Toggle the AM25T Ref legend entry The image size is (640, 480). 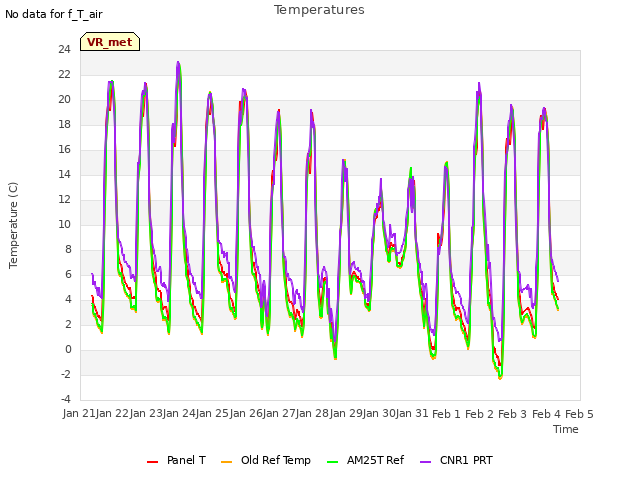365,460
